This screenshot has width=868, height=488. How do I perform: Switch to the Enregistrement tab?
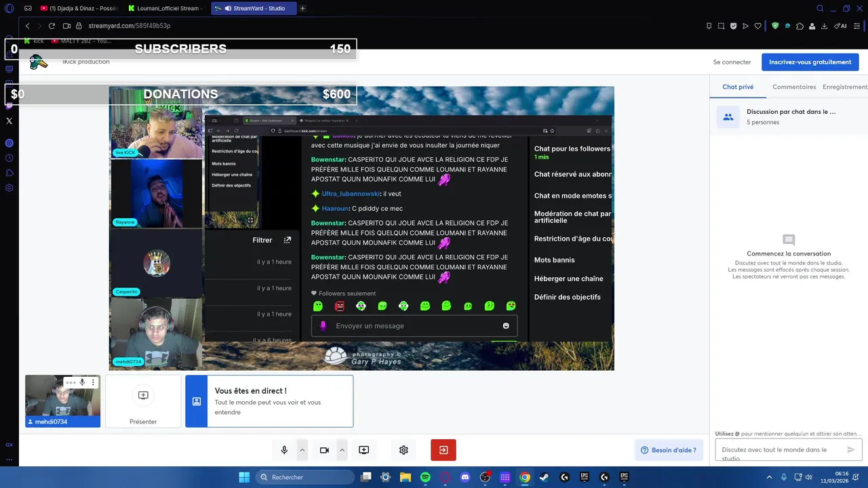845,87
